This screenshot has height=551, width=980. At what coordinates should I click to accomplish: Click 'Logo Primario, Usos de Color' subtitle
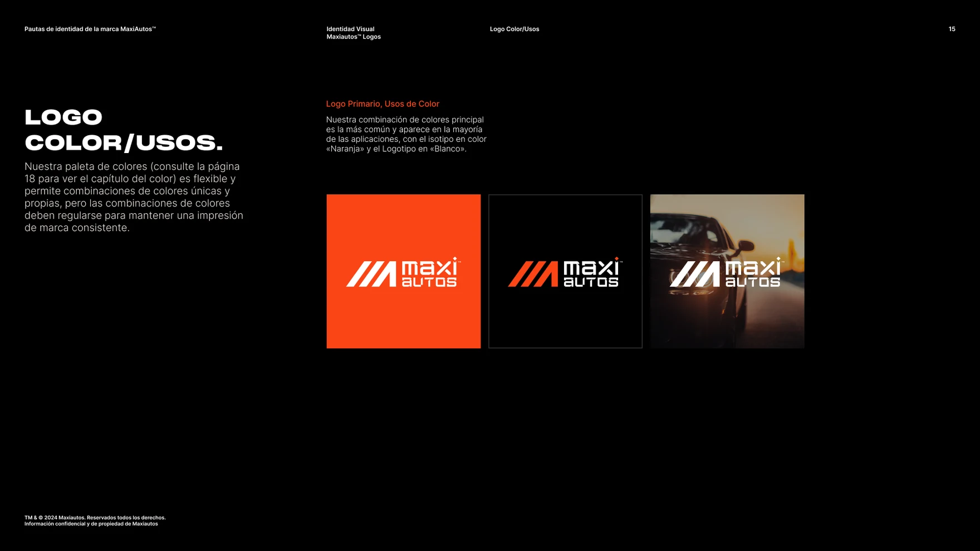(x=383, y=104)
